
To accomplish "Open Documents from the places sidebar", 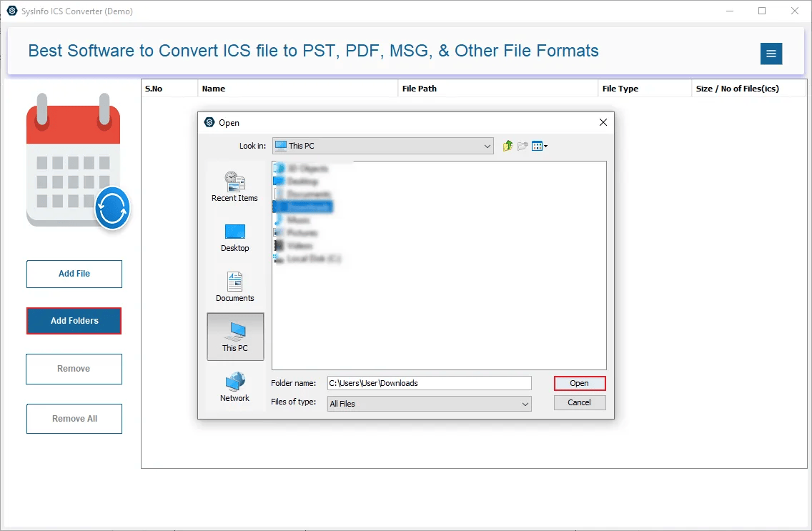I will pos(234,287).
